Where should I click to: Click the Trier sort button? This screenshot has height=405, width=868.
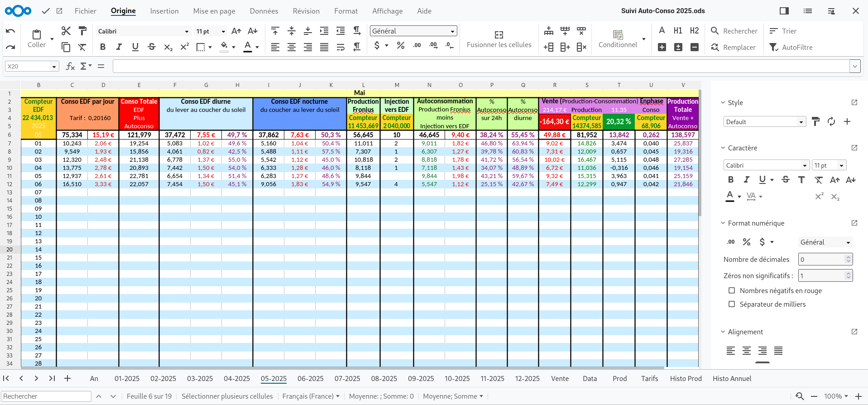click(783, 31)
